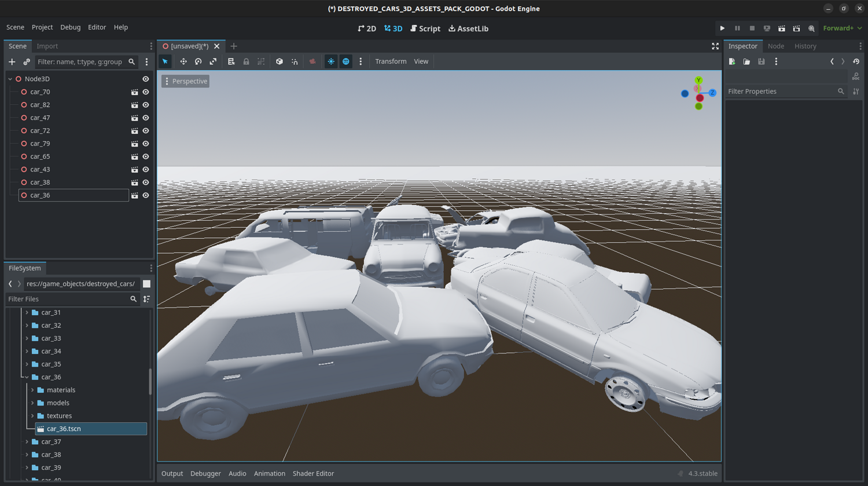Hide the car_82 node
Viewport: 868px width, 486px height.
[146, 105]
